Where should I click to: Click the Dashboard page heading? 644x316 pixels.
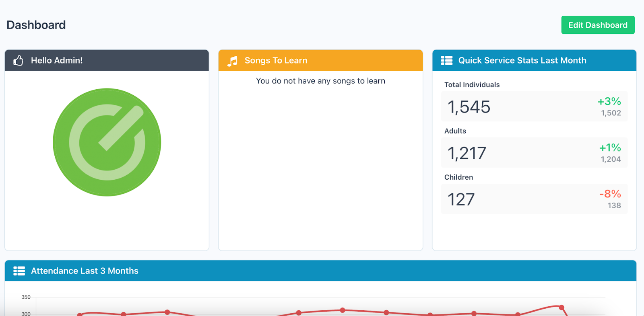36,25
